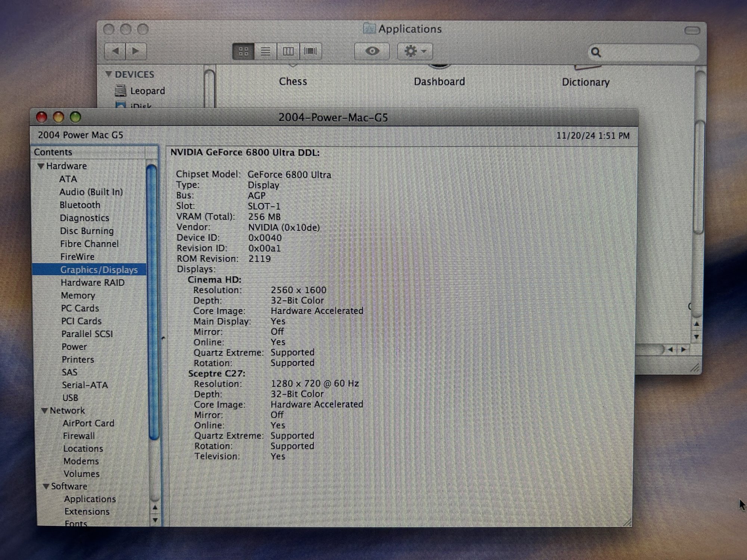This screenshot has width=747, height=560.
Task: Select Applications under Software
Action: pos(90,499)
